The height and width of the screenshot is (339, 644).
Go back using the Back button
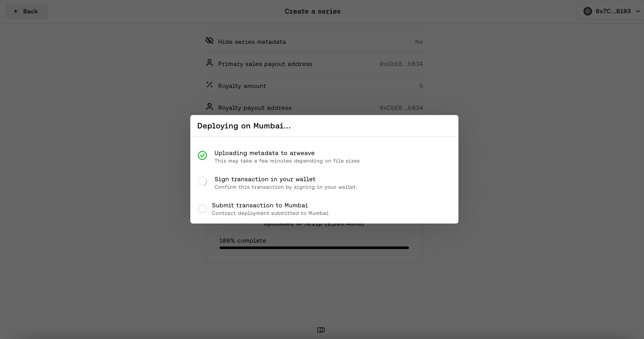point(27,11)
